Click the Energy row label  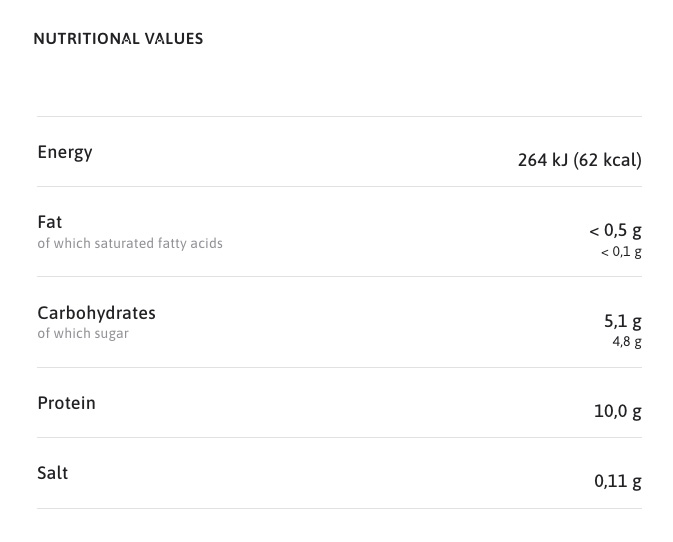tap(65, 152)
